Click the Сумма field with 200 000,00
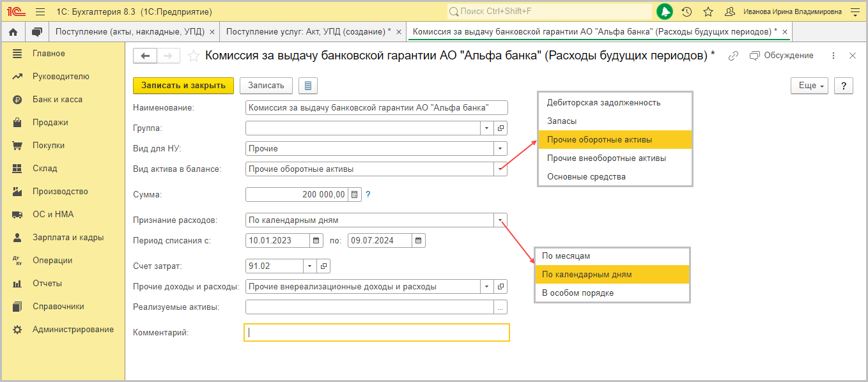 [297, 194]
